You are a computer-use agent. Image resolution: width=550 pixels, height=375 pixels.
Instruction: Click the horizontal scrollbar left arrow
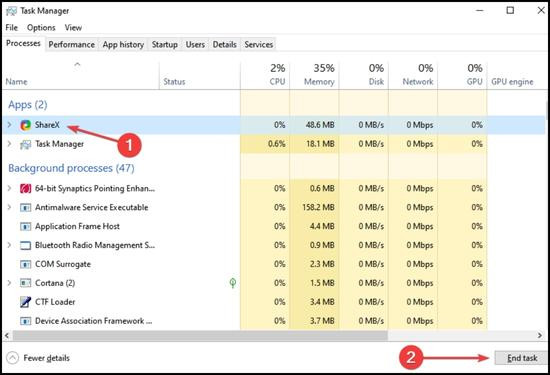point(7,336)
